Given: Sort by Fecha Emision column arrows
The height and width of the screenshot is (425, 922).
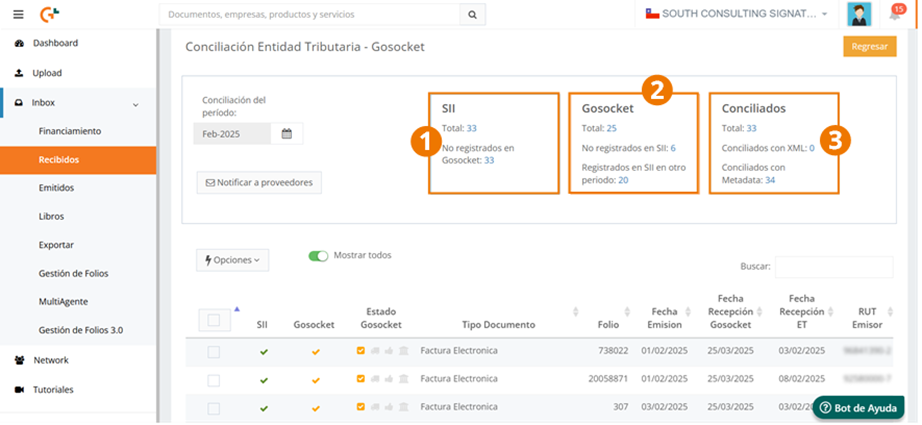Looking at the screenshot, I should [688, 312].
